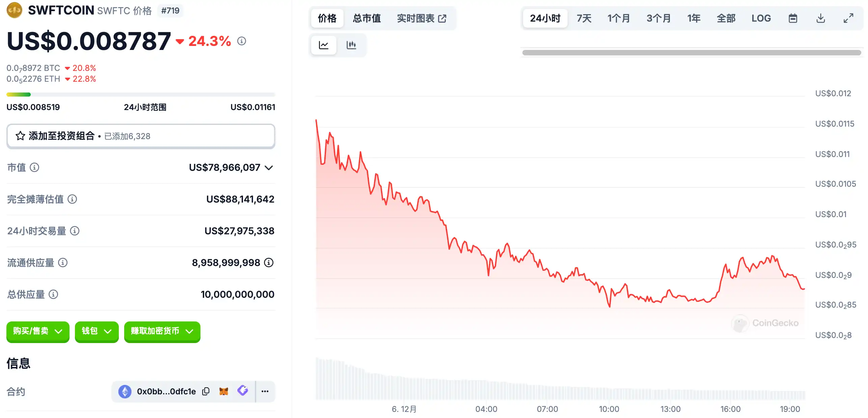Click info icon beside 24小时交易量
This screenshot has height=418, width=868.
(x=75, y=231)
